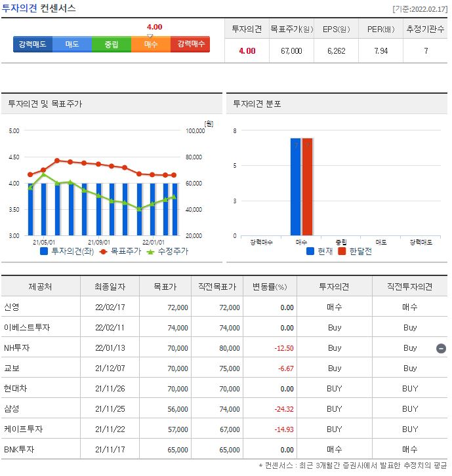
Task: Click the 7.94 PER value
Action: pos(381,51)
